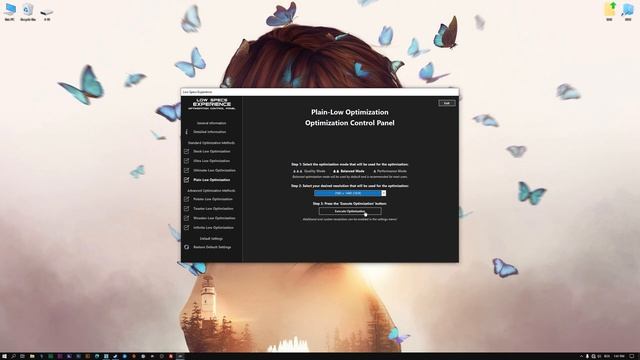Click the Plain-Low Optimization sidebar icon

187,180
